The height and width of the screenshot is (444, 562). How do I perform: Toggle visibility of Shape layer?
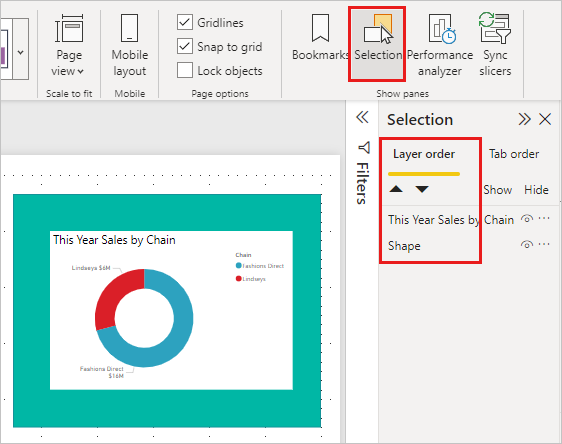527,244
